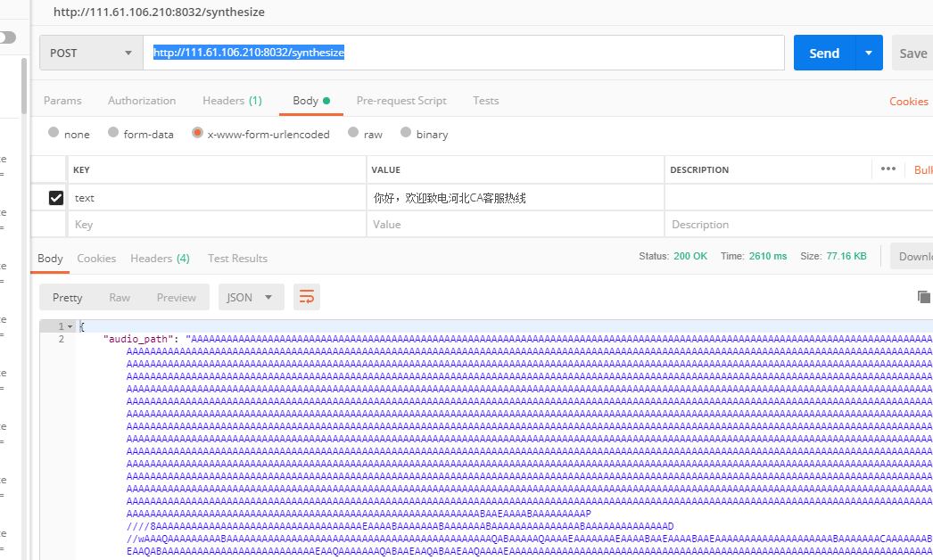Switch response view to Preview

point(177,297)
